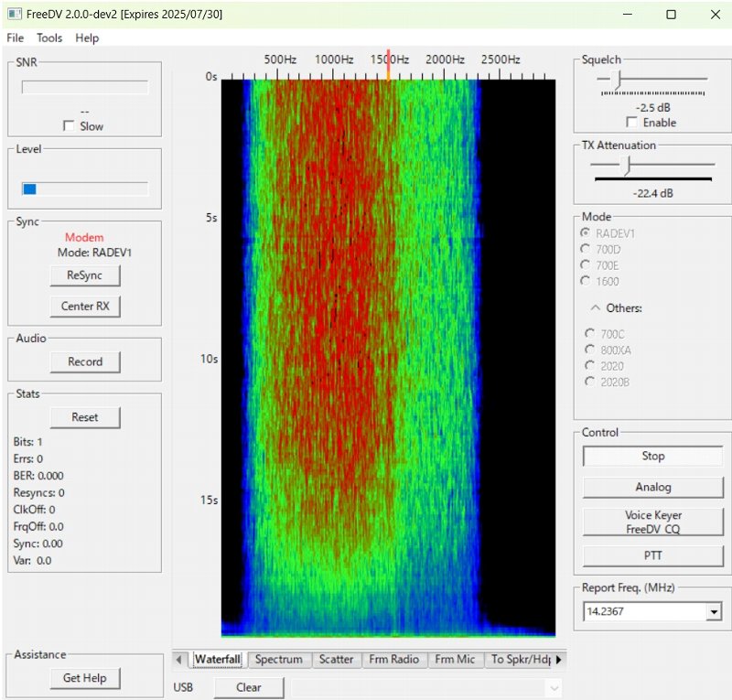Switch to the Scatter tab

[336, 660]
